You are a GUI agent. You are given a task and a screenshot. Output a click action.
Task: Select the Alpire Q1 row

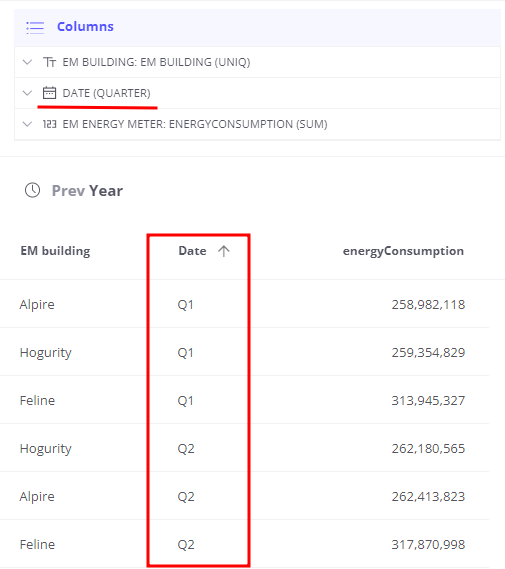coord(245,304)
